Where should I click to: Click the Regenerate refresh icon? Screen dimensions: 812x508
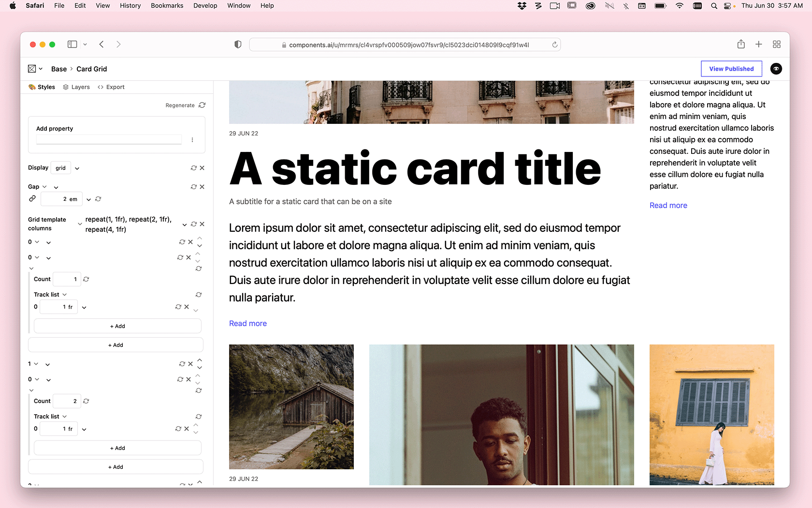202,105
